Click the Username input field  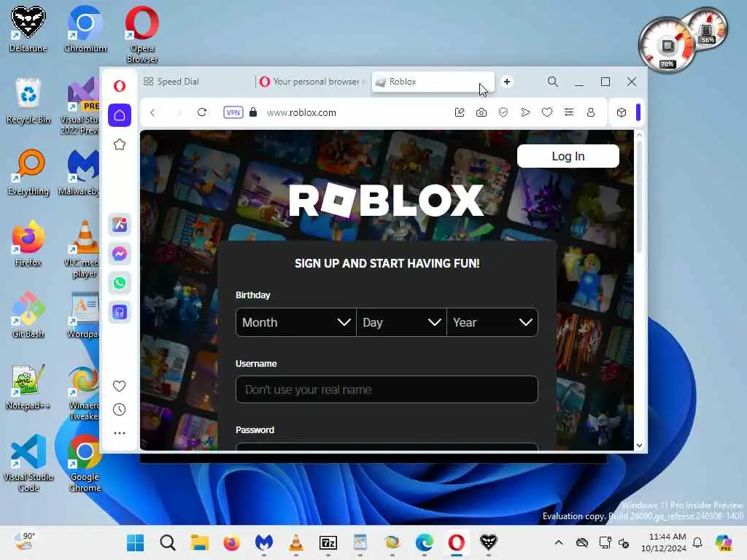point(387,389)
